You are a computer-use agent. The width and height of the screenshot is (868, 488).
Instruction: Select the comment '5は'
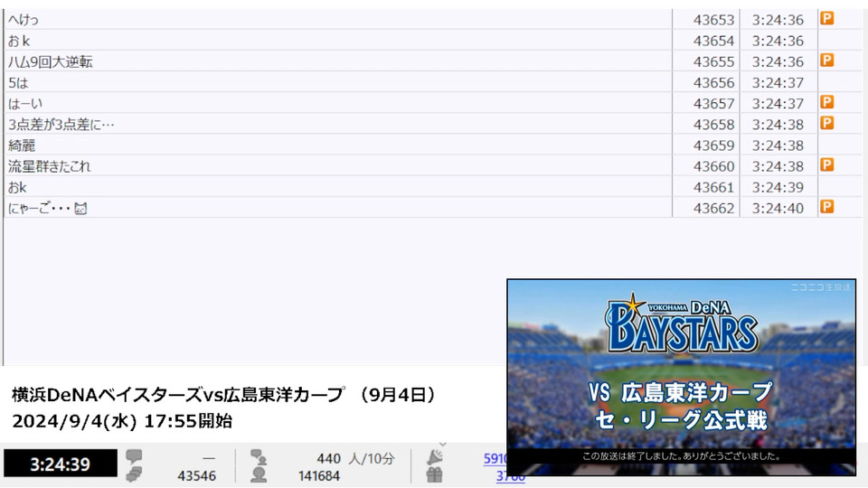pyautogui.click(x=18, y=82)
